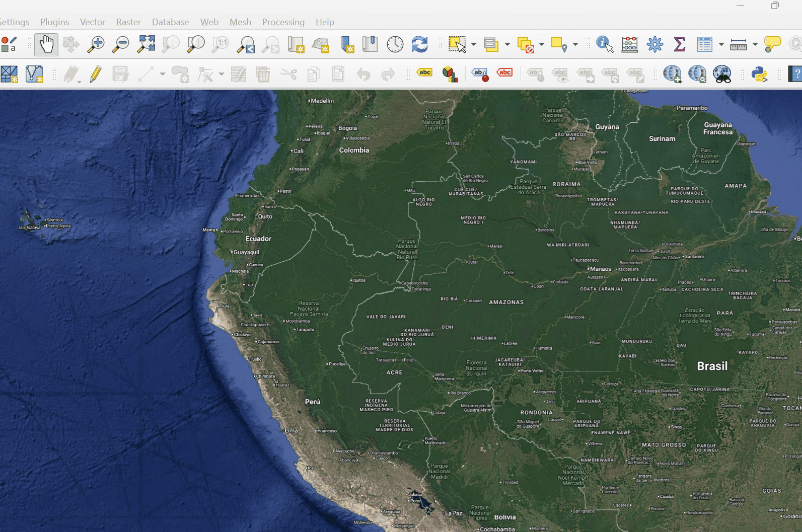Image resolution: width=802 pixels, height=532 pixels.
Task: Expand the Digitize with Segment dropdown
Action: (163, 74)
